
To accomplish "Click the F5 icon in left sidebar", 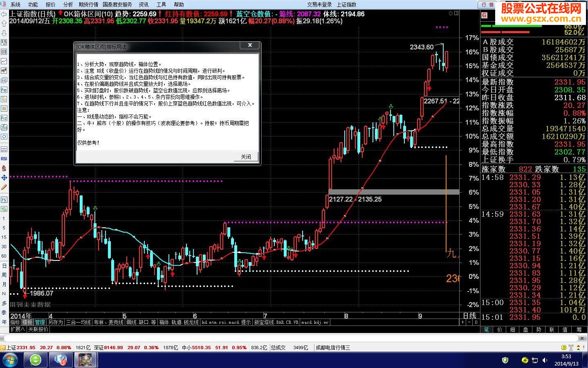I will click(x=4, y=200).
